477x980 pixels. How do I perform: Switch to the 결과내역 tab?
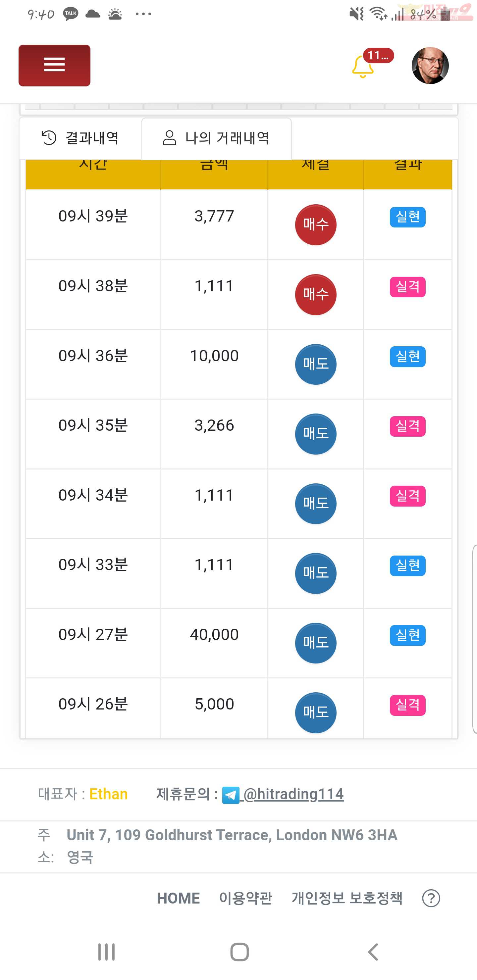pos(80,138)
